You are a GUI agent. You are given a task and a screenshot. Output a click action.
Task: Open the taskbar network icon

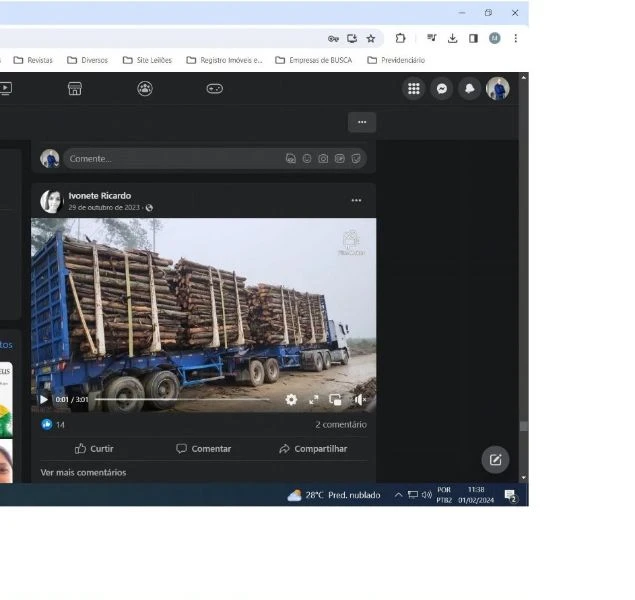pyautogui.click(x=413, y=495)
